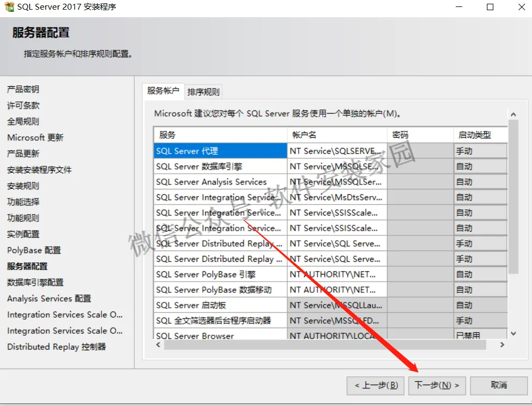Close the SQL Server 2017 installer window

click(522, 7)
